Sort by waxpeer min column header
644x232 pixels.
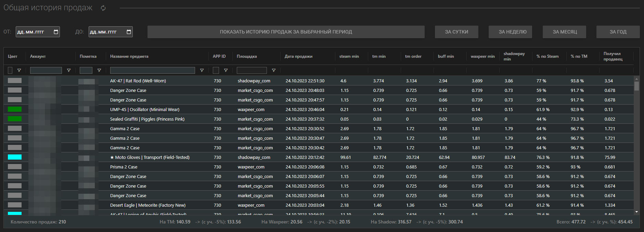pyautogui.click(x=483, y=56)
